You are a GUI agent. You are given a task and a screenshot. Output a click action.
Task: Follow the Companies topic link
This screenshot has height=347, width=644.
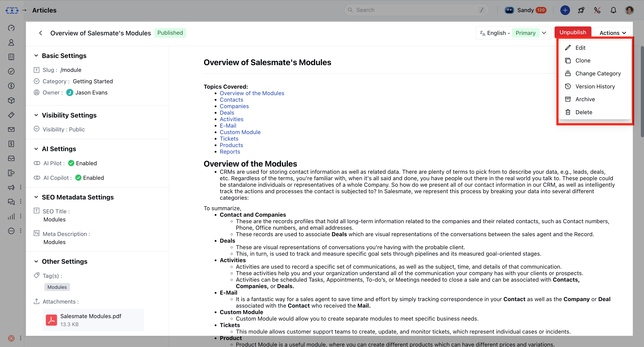coord(234,106)
